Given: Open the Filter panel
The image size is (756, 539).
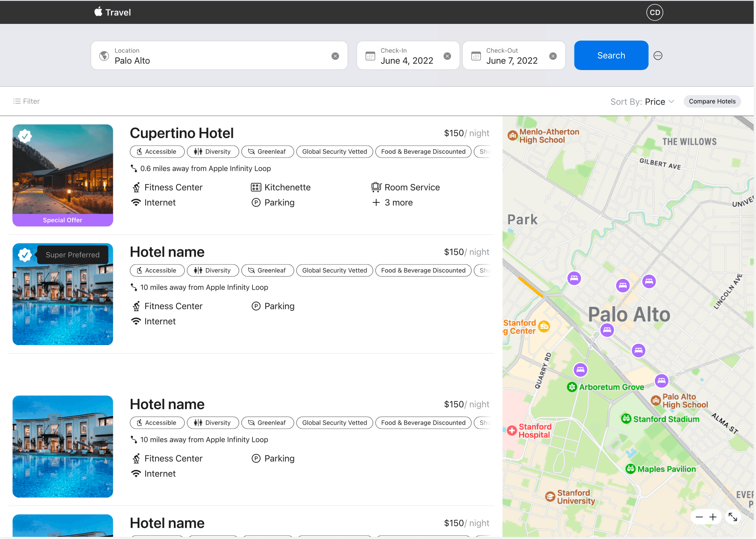Looking at the screenshot, I should pos(26,101).
